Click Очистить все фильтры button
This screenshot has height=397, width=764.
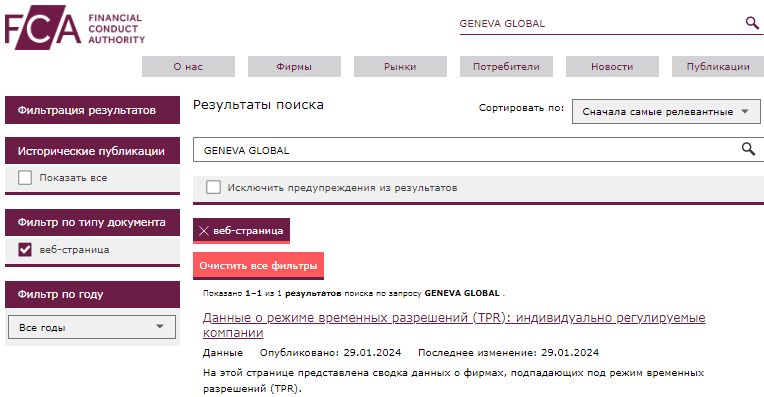pyautogui.click(x=258, y=265)
